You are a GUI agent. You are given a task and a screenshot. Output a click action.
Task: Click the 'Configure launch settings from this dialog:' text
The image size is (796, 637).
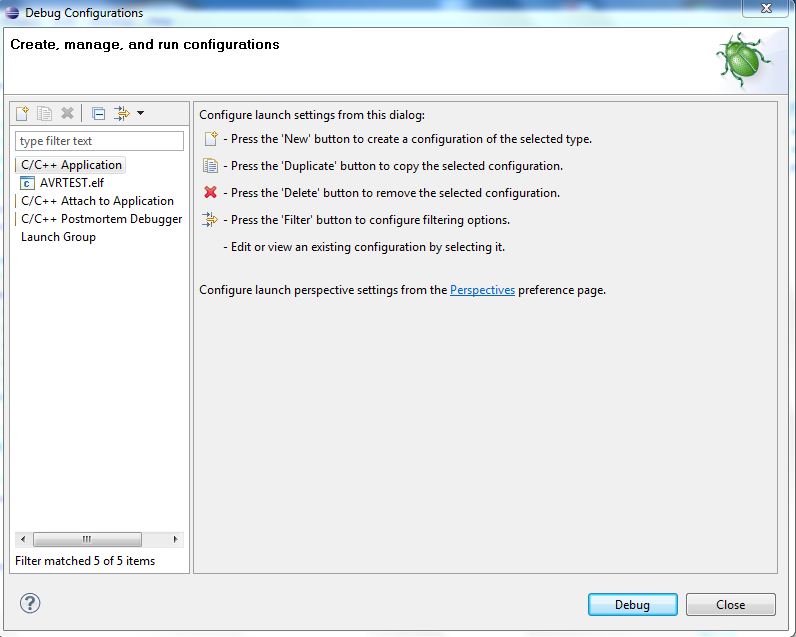click(x=312, y=115)
